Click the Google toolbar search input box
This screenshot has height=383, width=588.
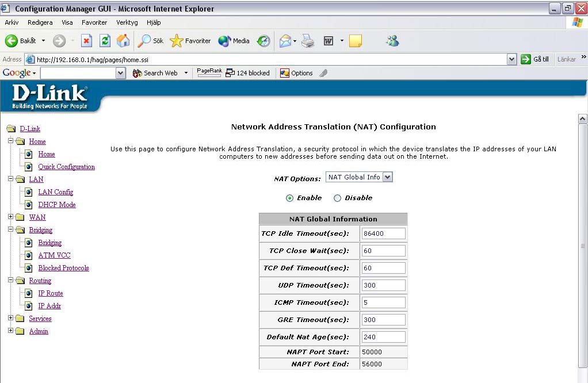click(78, 73)
